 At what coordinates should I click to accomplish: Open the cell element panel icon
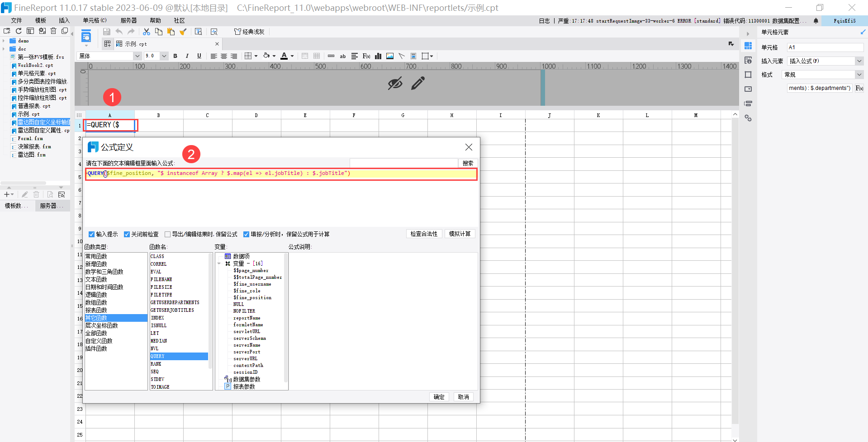[x=748, y=46]
